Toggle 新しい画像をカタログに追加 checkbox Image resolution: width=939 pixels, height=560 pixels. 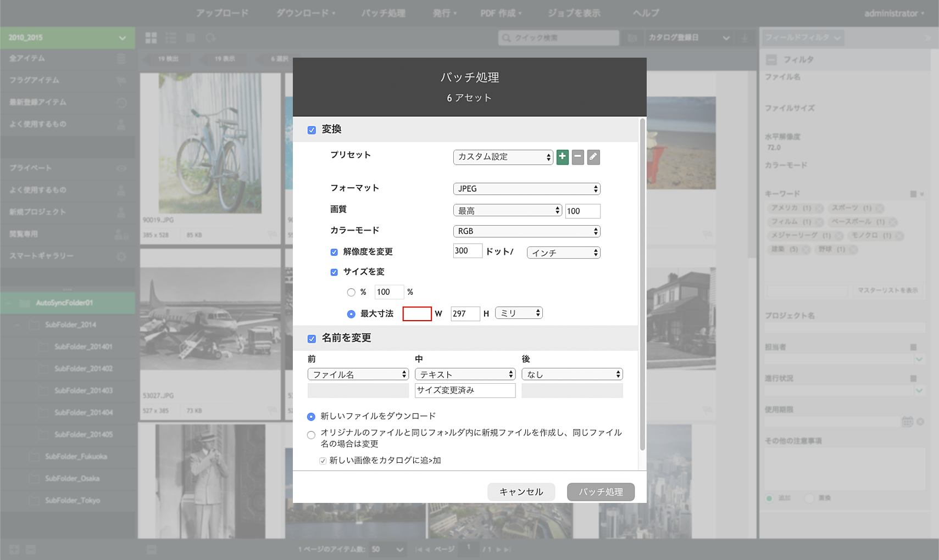point(323,461)
